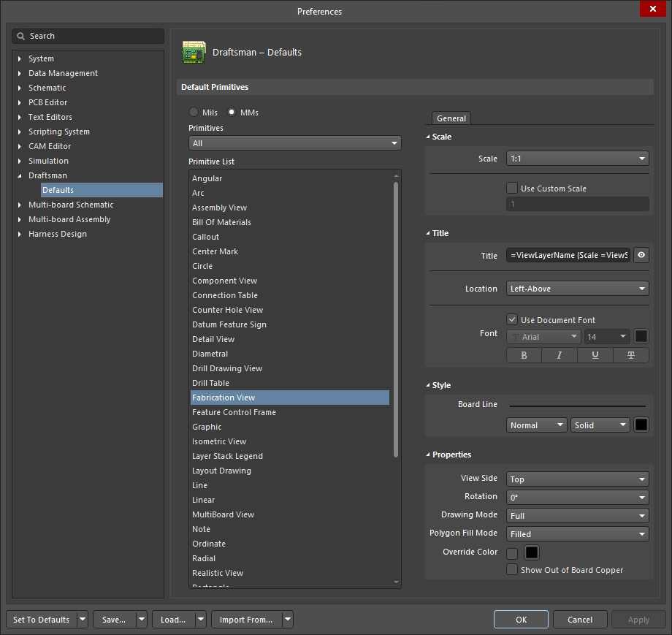The image size is (672, 635).
Task: Collapse the Scale section
Action: coord(428,137)
